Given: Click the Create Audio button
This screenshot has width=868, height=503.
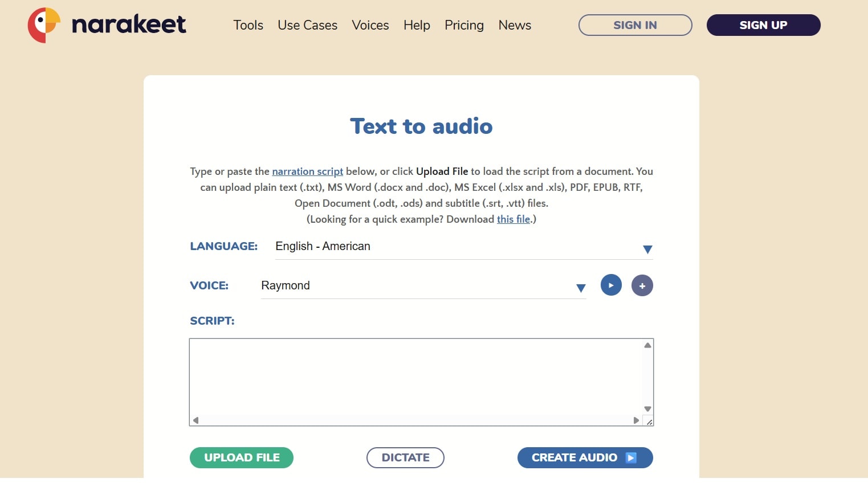Looking at the screenshot, I should 585,457.
